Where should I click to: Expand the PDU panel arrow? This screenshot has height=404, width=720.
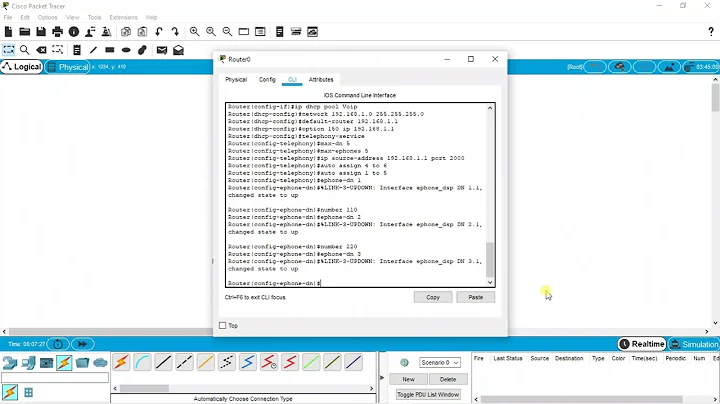[x=382, y=377]
